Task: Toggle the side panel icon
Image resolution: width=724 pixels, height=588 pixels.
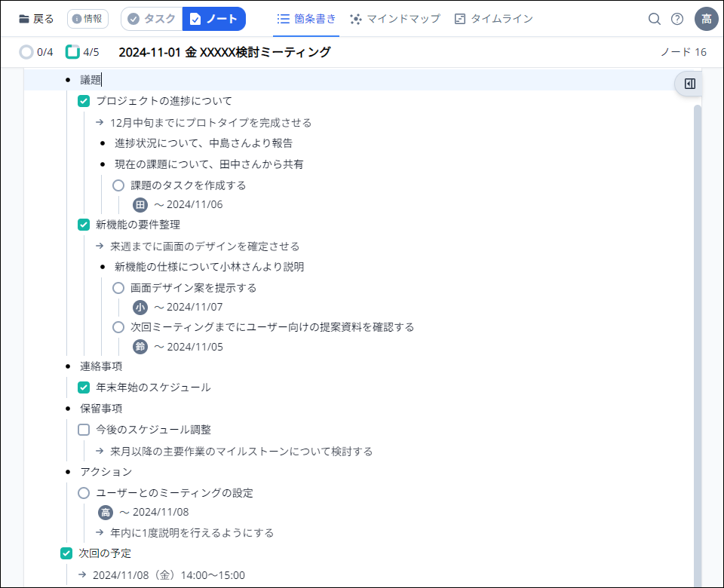Action: [x=690, y=84]
